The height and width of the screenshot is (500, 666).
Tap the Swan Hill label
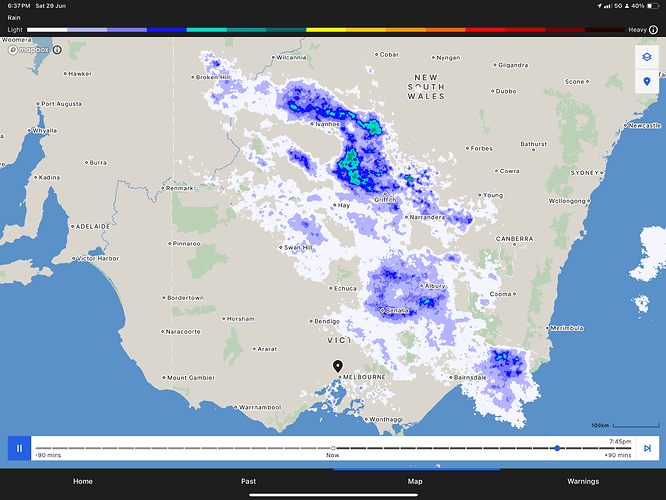298,248
